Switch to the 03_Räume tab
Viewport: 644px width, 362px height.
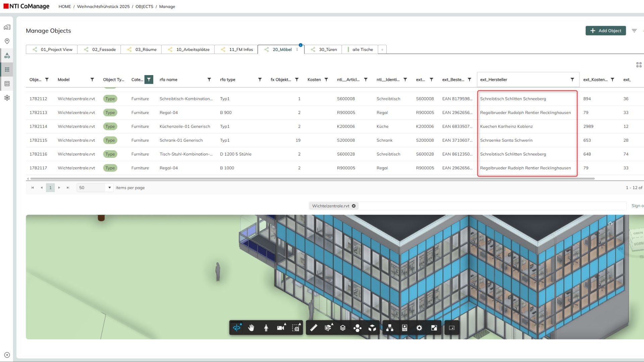click(x=146, y=50)
